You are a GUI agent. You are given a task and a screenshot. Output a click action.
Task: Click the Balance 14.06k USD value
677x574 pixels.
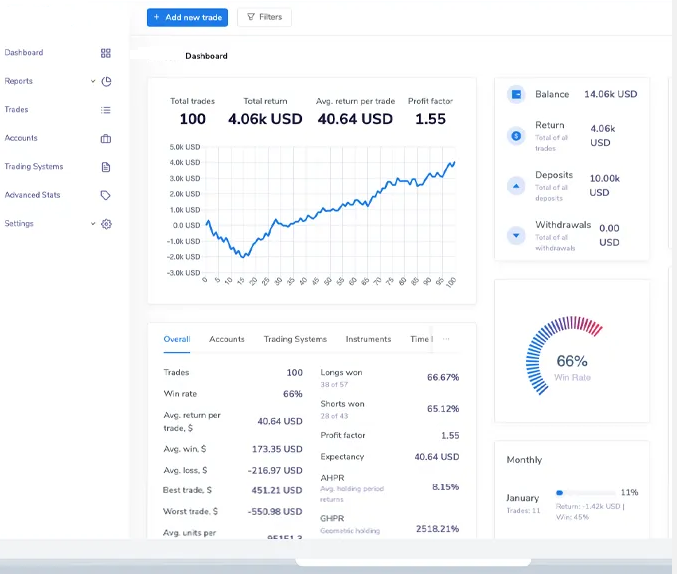[611, 94]
